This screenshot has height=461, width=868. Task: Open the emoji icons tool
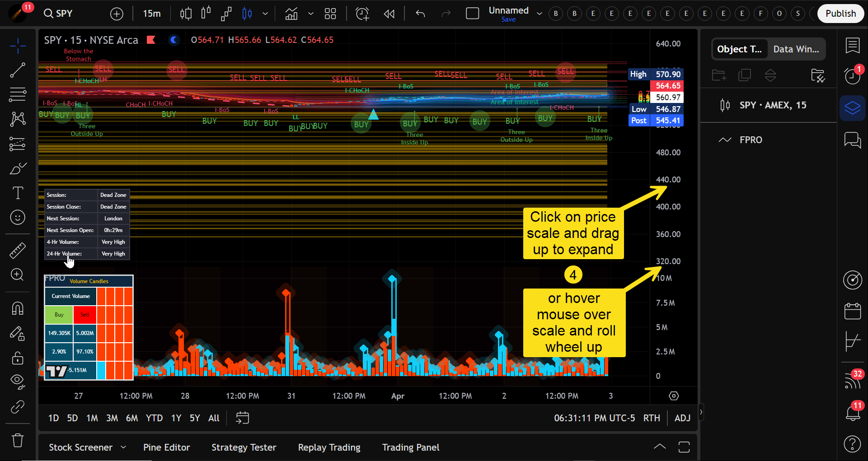[18, 218]
